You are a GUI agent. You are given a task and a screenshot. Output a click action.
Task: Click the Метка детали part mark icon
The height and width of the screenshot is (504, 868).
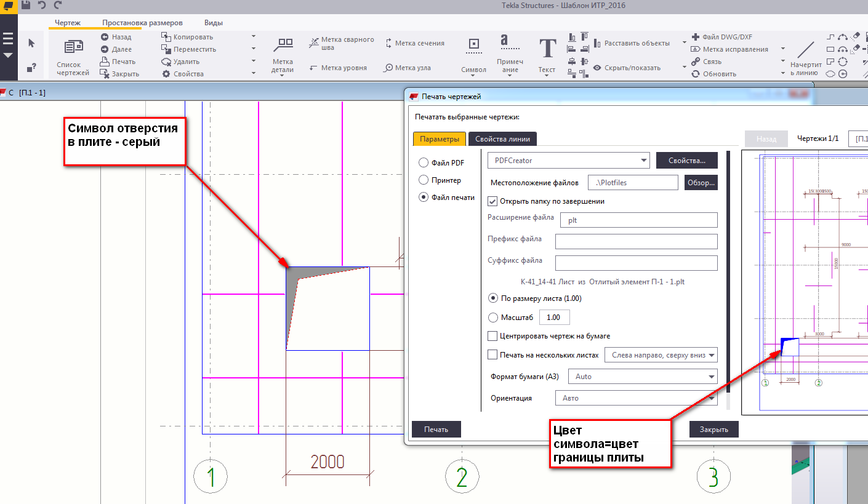[x=283, y=55]
